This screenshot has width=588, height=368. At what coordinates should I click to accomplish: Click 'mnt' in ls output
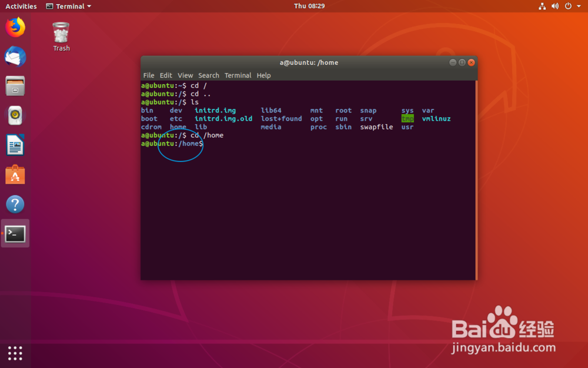tap(316, 111)
